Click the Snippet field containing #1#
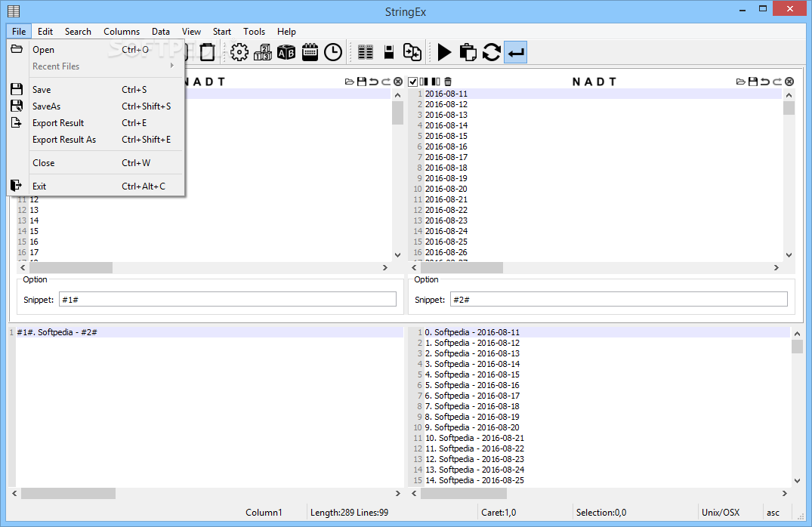812x527 pixels. coord(228,299)
